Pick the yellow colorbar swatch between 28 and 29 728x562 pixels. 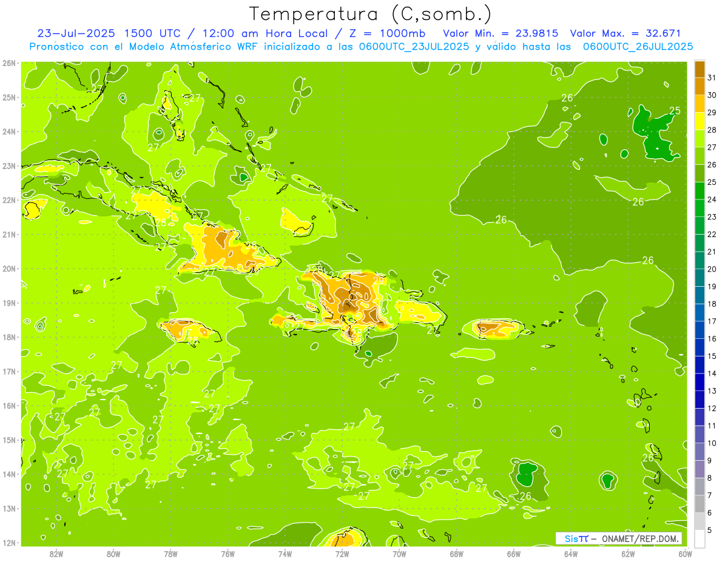[699, 121]
